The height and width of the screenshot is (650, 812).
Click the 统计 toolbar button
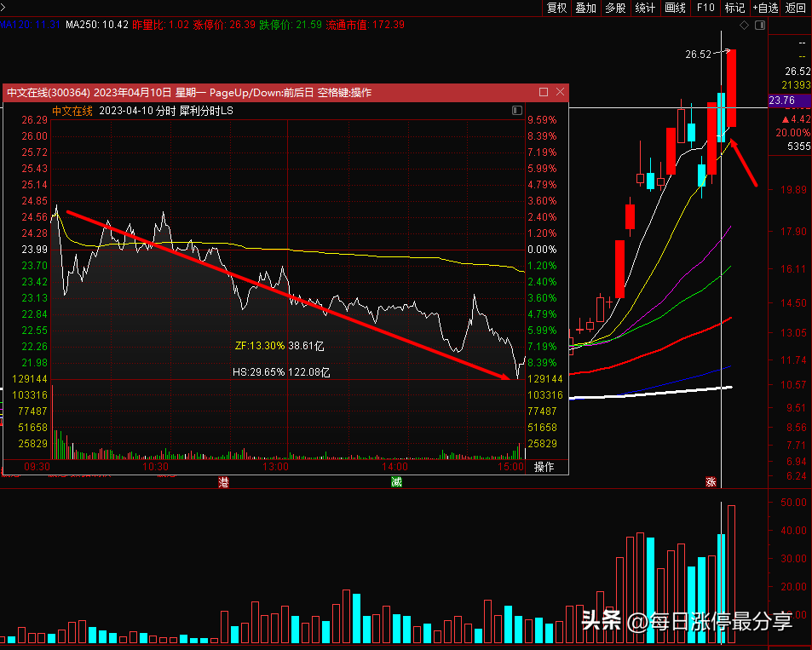(645, 8)
